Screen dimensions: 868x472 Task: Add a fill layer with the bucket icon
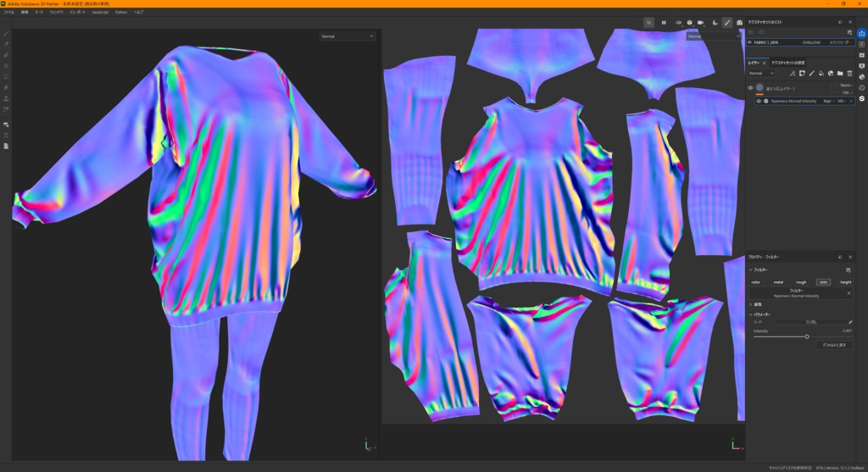coord(821,74)
